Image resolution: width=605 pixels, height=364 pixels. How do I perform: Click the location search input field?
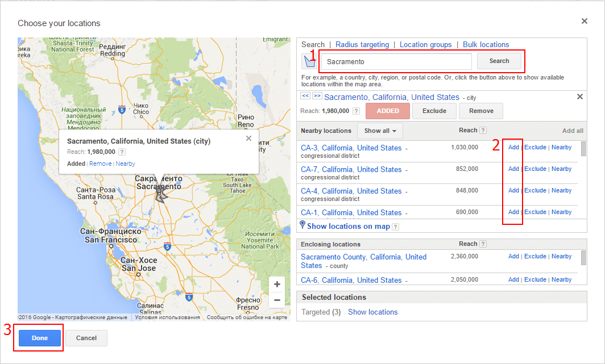click(x=397, y=62)
